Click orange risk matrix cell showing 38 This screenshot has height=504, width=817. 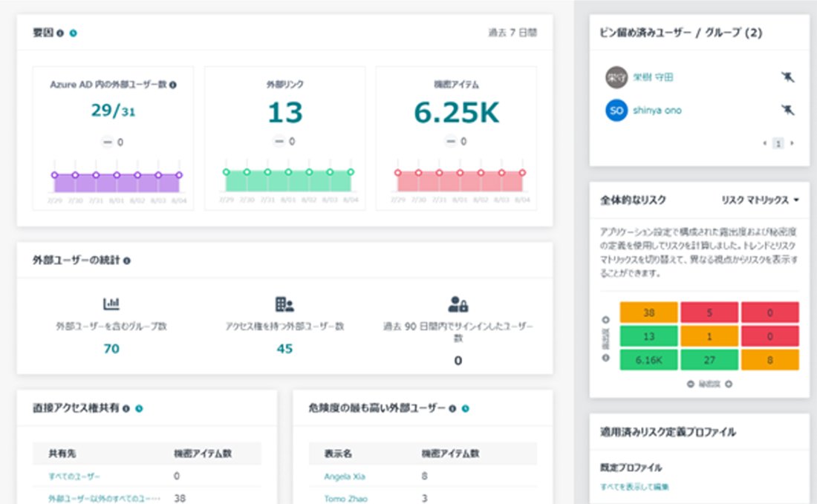[x=648, y=312]
